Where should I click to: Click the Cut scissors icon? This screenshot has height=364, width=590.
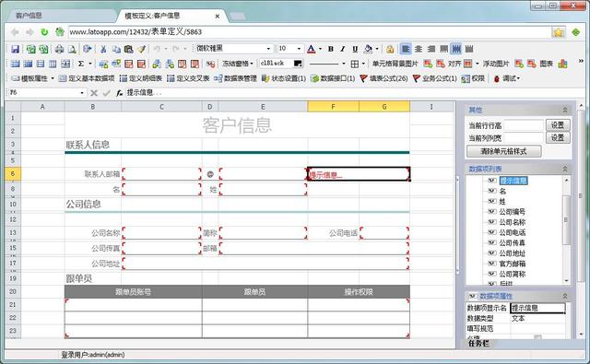(103, 49)
